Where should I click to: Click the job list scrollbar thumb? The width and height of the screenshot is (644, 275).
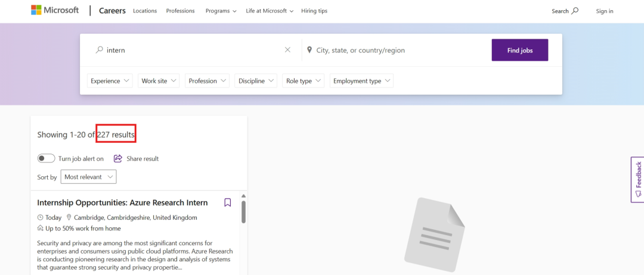pos(243,212)
